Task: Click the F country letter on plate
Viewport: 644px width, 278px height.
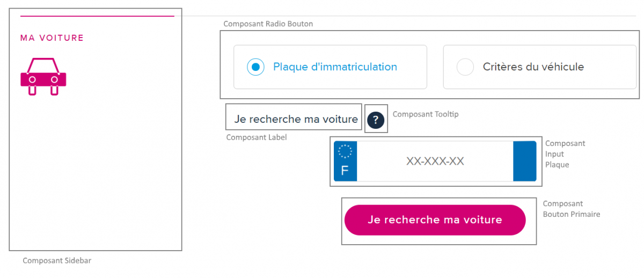Action: 345,171
